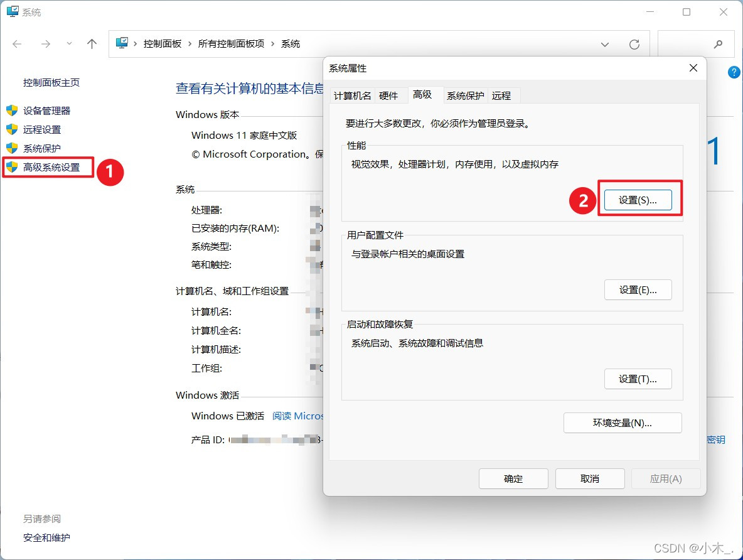Viewport: 743px width, 560px height.
Task: Click the Windows 已激活 text
Action: pos(228,416)
